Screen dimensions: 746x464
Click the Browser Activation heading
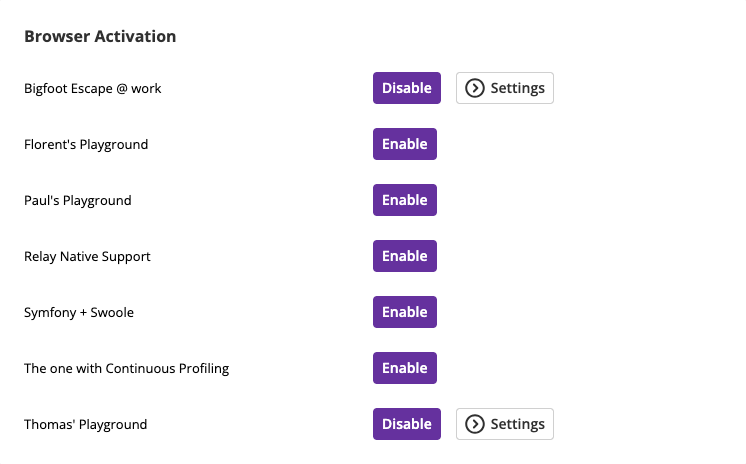(100, 37)
